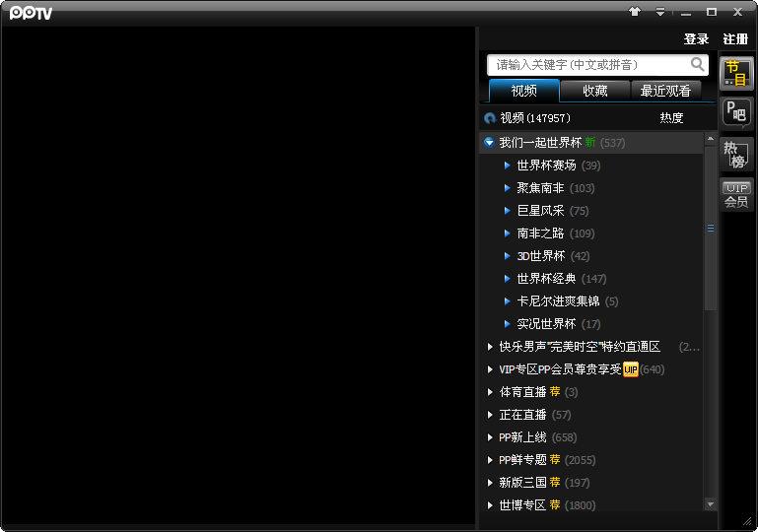Viewport: 758px width, 532px height.
Task: Click the vertical scrollbar thumb of list
Action: click(710, 229)
